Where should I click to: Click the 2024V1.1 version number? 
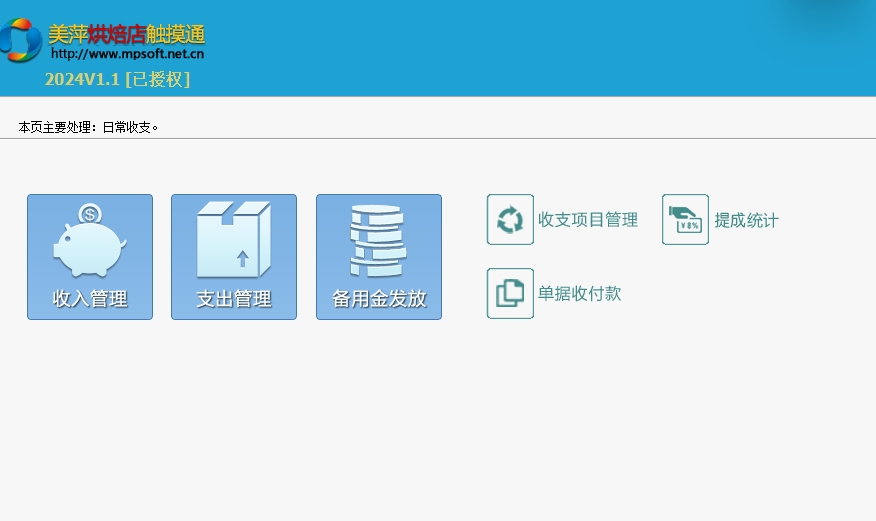(82, 79)
